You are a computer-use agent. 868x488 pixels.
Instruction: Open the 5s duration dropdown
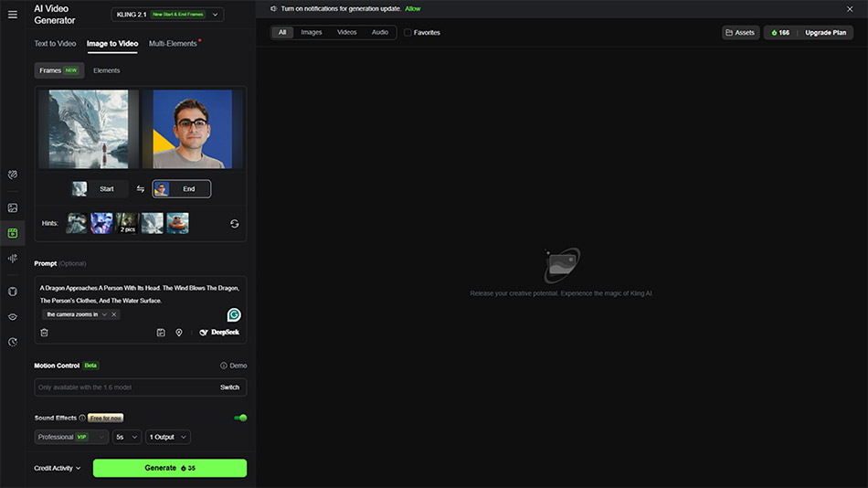(x=127, y=437)
